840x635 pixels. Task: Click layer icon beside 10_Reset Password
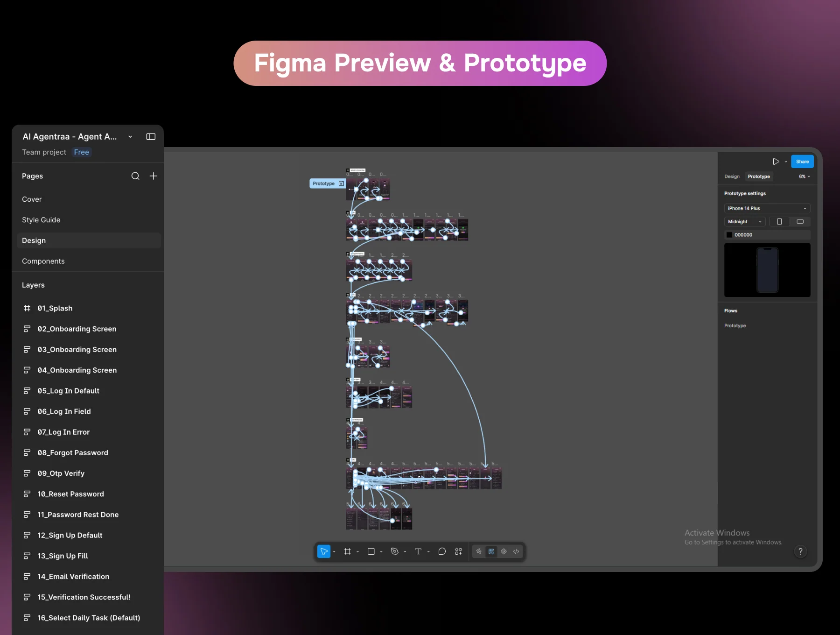[x=27, y=494]
